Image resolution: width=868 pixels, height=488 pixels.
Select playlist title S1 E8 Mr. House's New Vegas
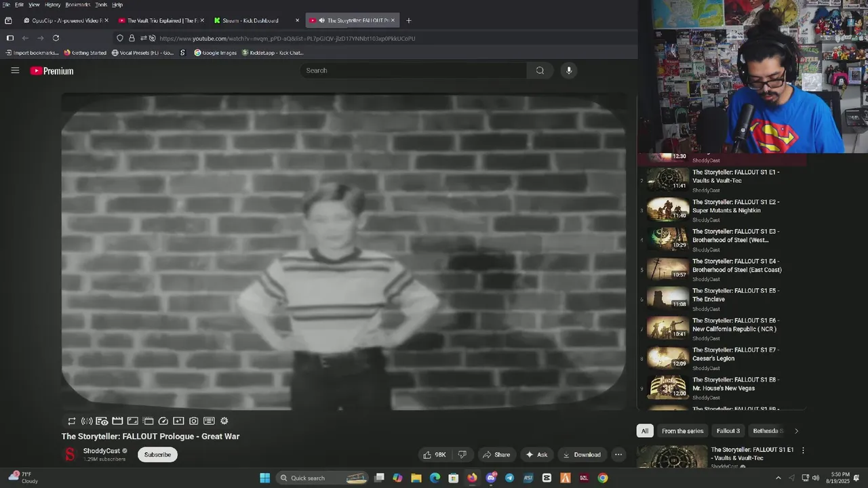tap(736, 384)
